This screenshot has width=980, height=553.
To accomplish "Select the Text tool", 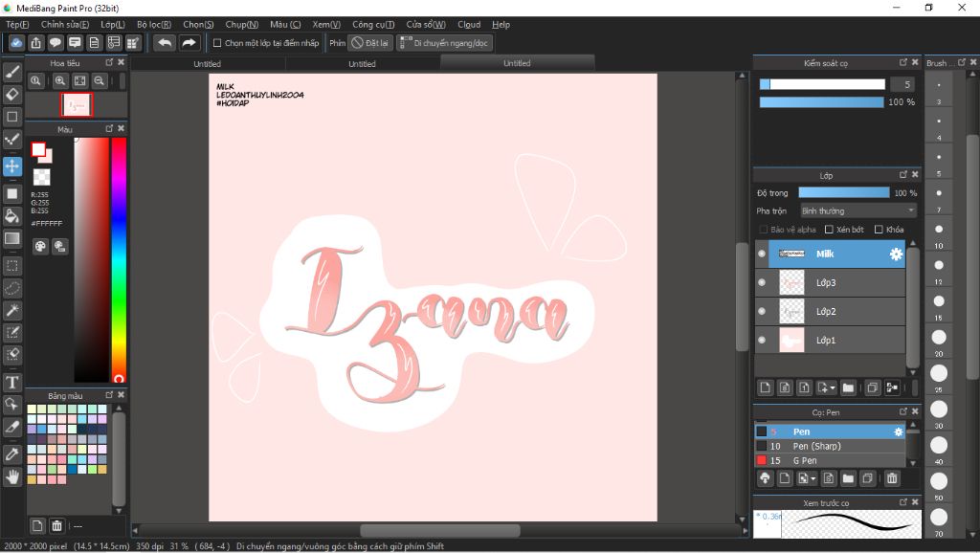I will coord(11,382).
